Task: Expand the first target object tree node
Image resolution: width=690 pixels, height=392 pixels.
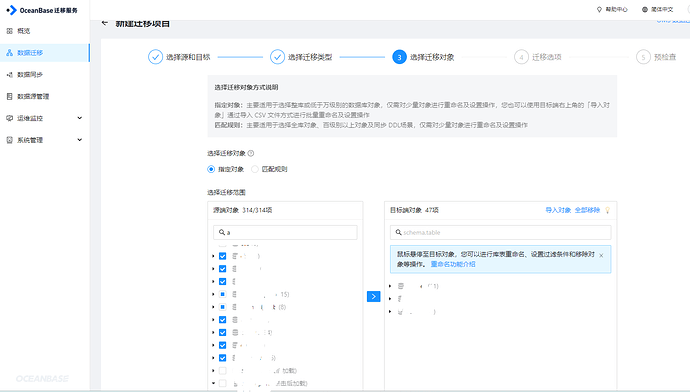Action: (x=390, y=286)
